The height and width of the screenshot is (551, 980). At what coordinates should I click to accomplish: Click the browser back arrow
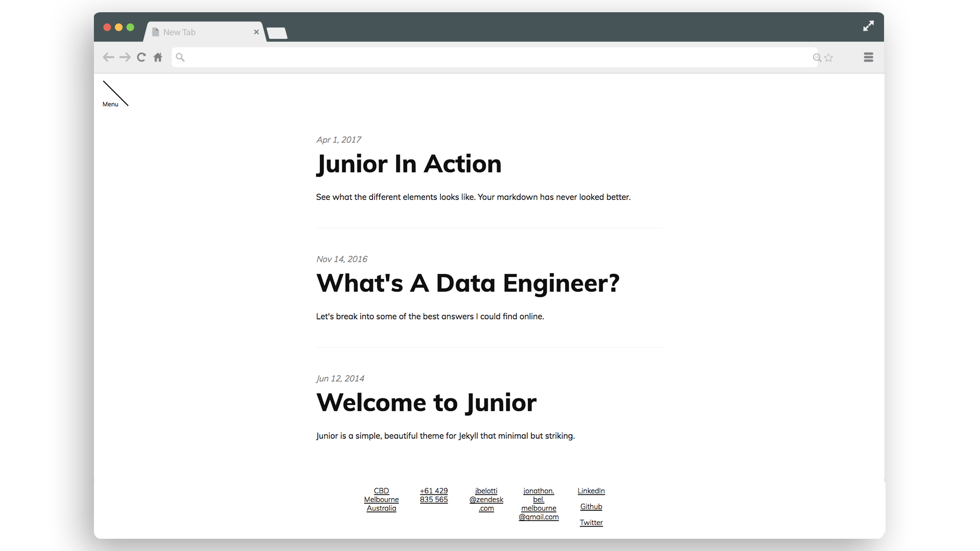(108, 57)
